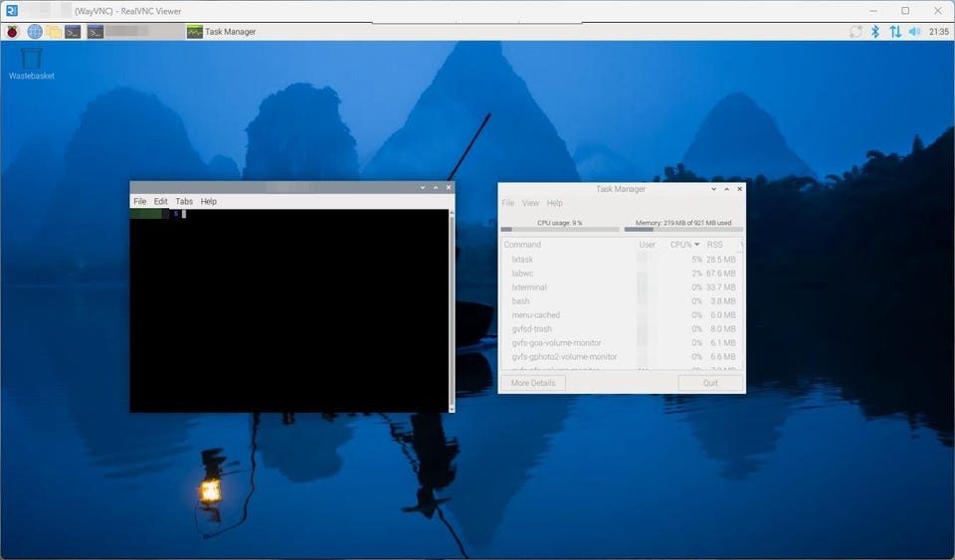Select the gvfs-gphoto2-volume-monitor process row
The image size is (955, 560).
620,357
